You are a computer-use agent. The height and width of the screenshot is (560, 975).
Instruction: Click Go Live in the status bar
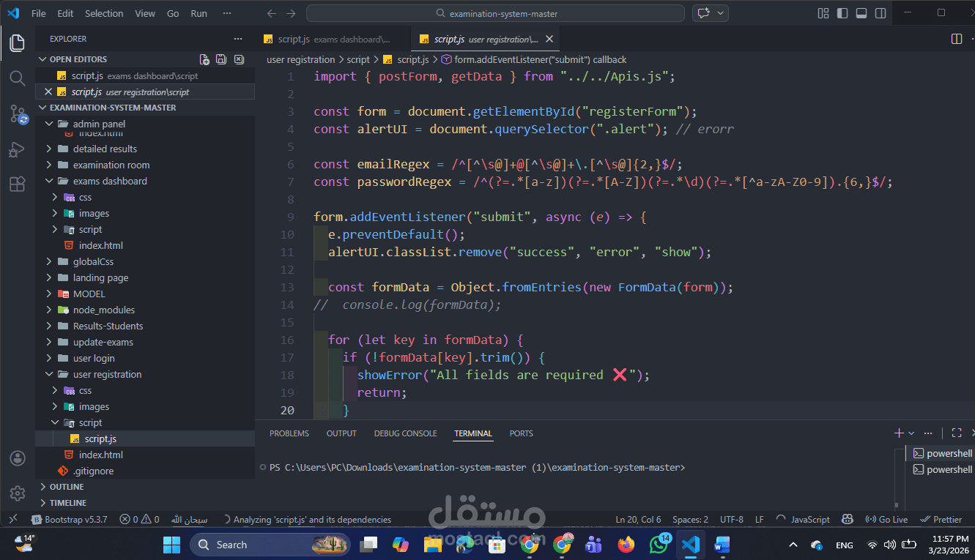(886, 519)
